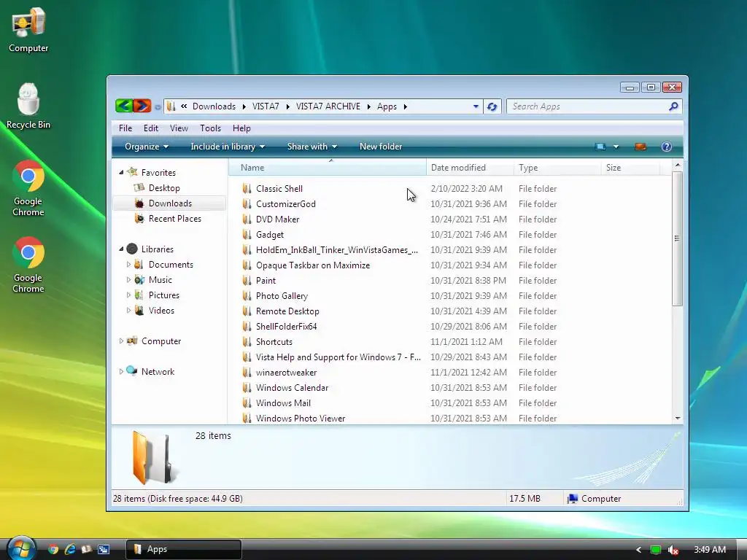Show the preview pane icon
Viewport: 747px width, 560px height.
(x=640, y=147)
